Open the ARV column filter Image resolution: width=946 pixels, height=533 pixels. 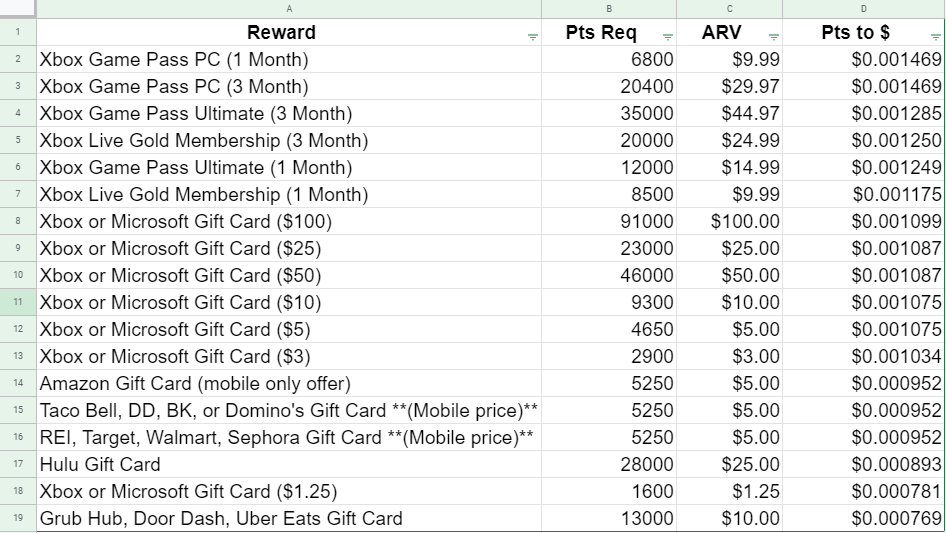tap(773, 37)
